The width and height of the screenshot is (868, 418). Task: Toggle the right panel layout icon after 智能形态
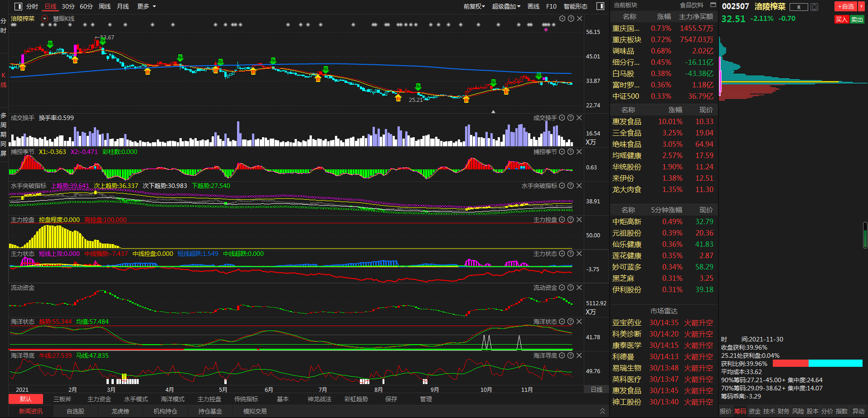[600, 6]
